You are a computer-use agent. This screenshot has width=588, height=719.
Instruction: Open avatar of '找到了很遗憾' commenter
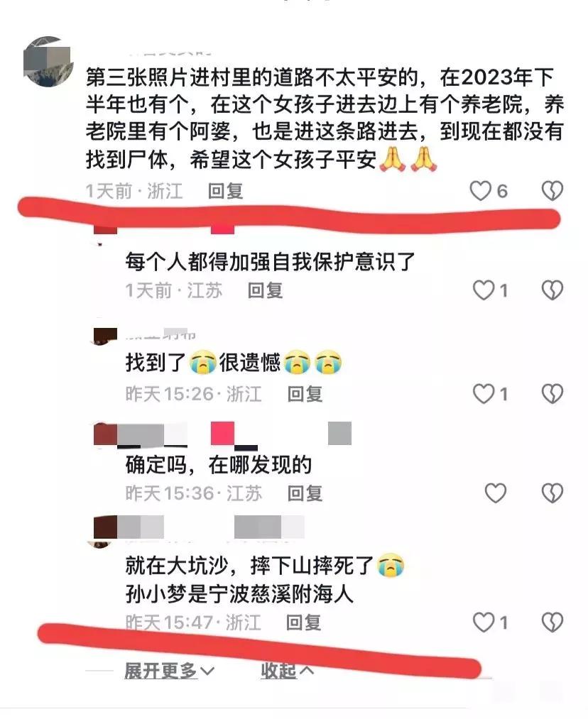106,336
